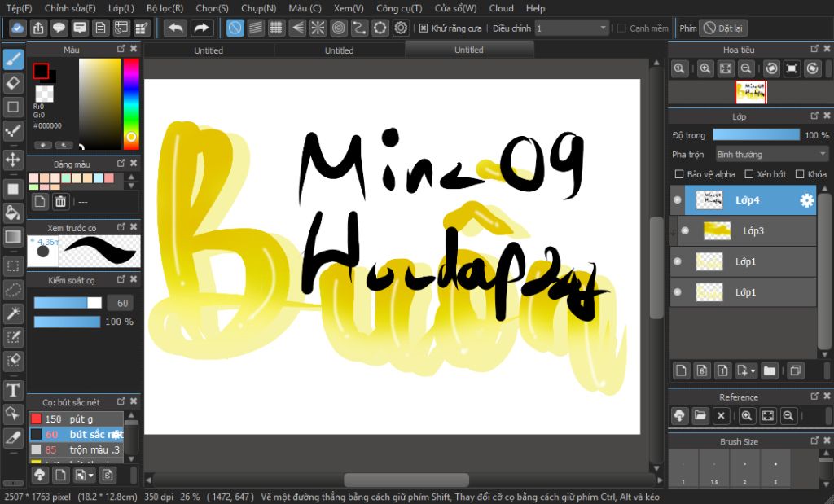
Task: Enable Xén bớt clipping checkbox
Action: pos(749,174)
